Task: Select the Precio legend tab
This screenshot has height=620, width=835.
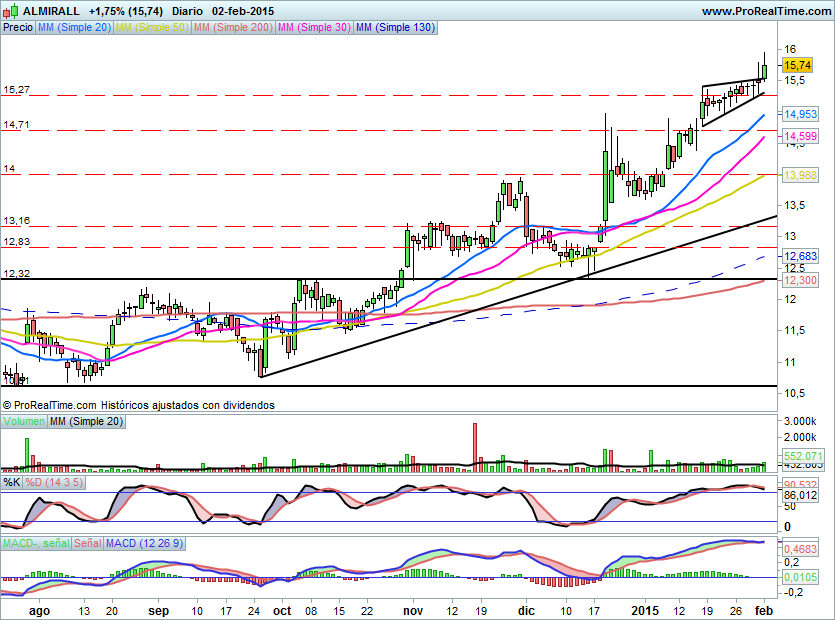Action: click(x=17, y=28)
